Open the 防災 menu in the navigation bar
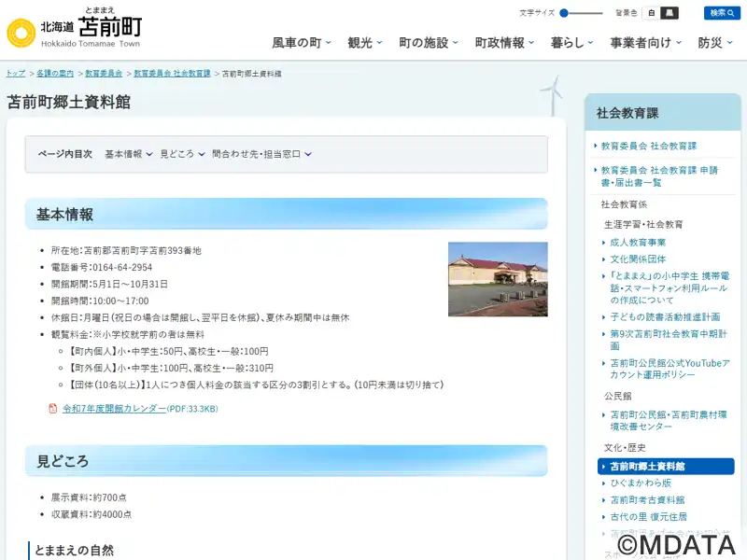Screen dimensions: 747x560 click(715, 43)
